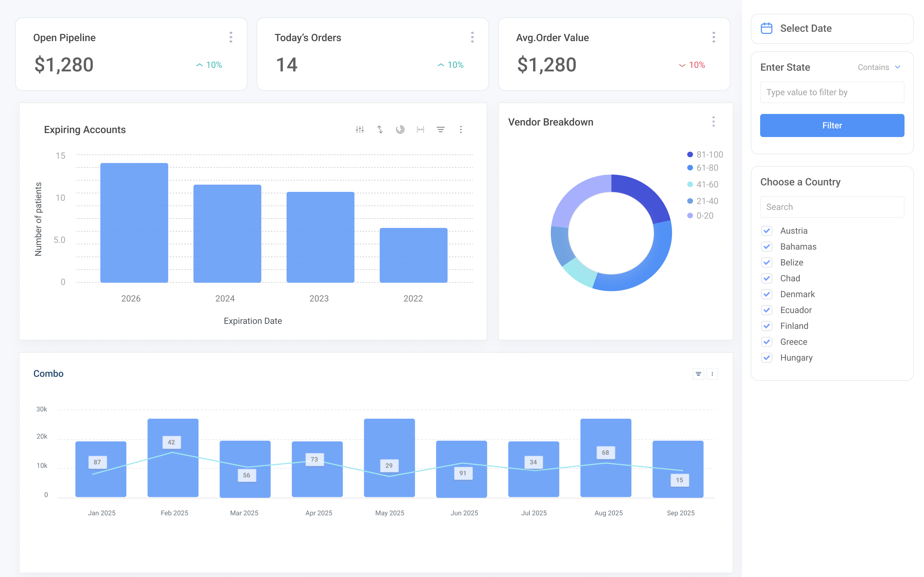
Task: Deselect the Hungary checkbox
Action: (767, 358)
